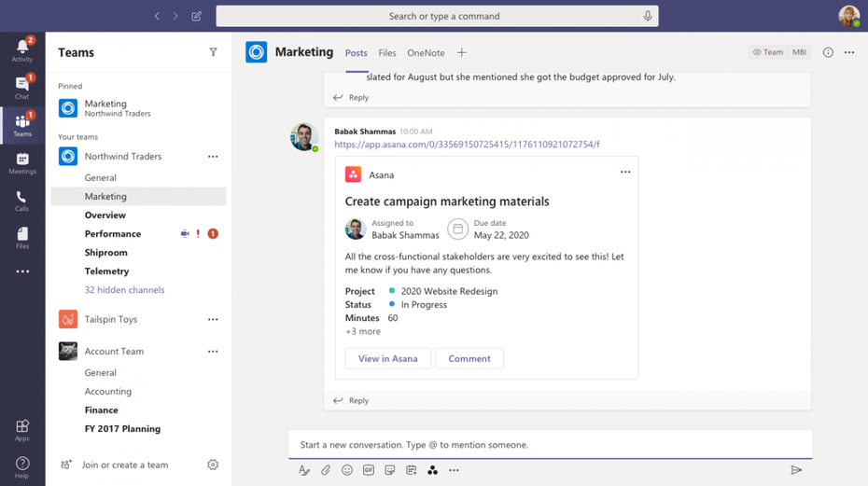Switch to the Files tab
This screenshot has height=486, width=868.
coord(387,52)
